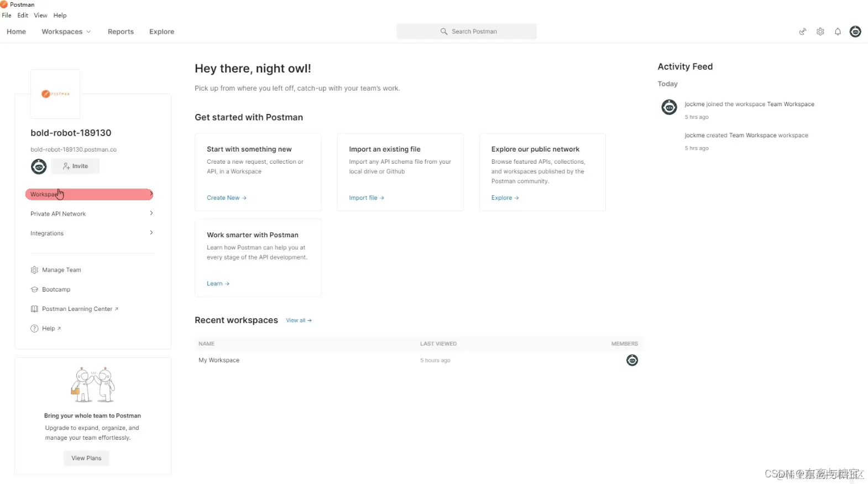
Task: Click the Import file link
Action: click(x=367, y=197)
